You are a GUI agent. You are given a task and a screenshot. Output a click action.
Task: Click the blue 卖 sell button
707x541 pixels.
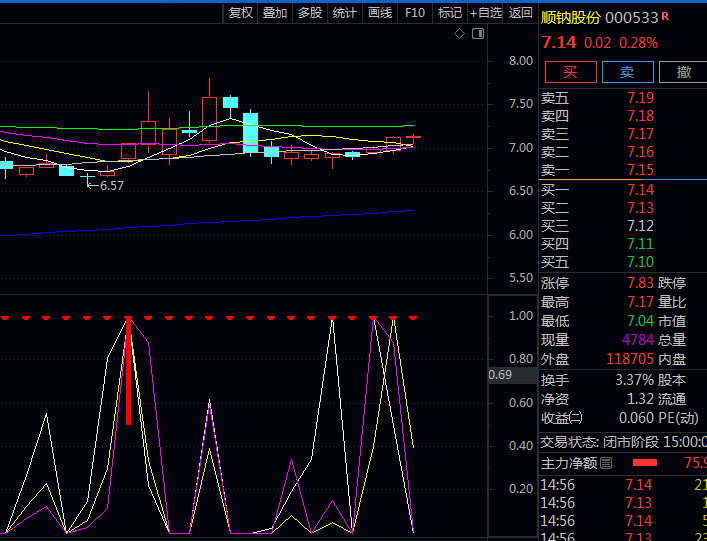628,72
